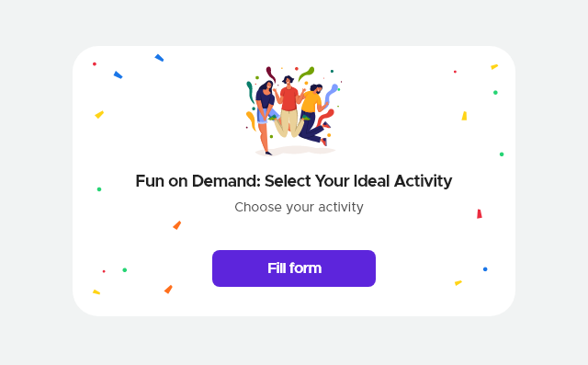Click the green dot beside the tiny red dot
This screenshot has height=365, width=588.
tap(125, 270)
